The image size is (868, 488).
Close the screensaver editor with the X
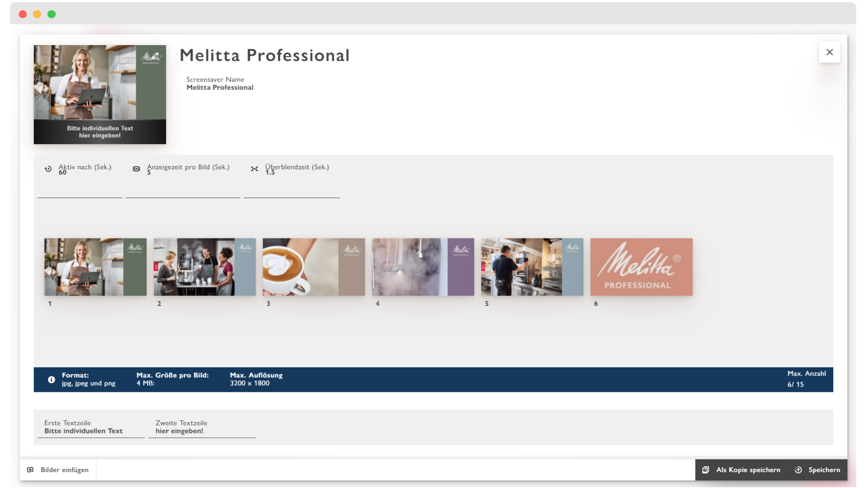tap(830, 52)
